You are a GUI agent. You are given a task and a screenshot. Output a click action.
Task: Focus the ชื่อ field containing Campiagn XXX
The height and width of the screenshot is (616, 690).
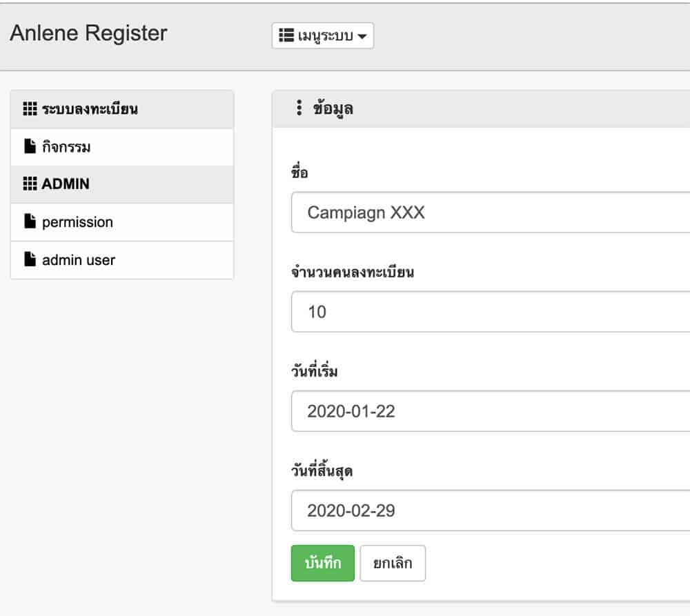[490, 212]
